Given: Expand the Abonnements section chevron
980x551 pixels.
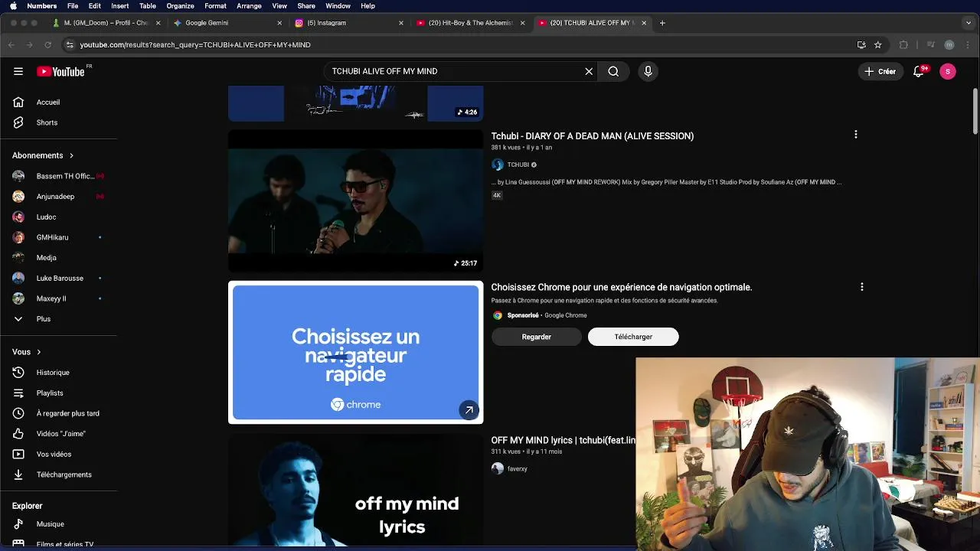Looking at the screenshot, I should click(71, 155).
